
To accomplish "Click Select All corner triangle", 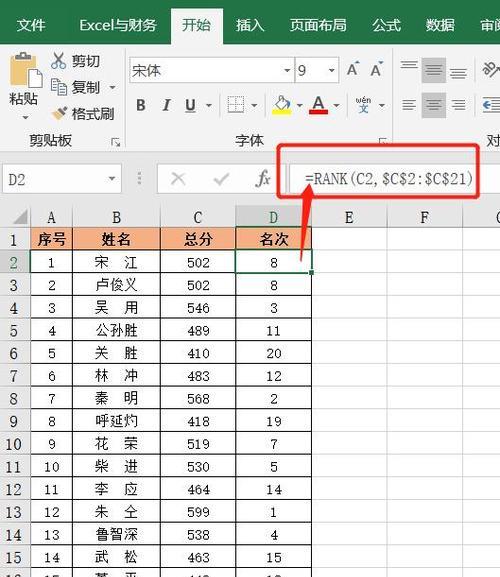I will pyautogui.click(x=20, y=217).
